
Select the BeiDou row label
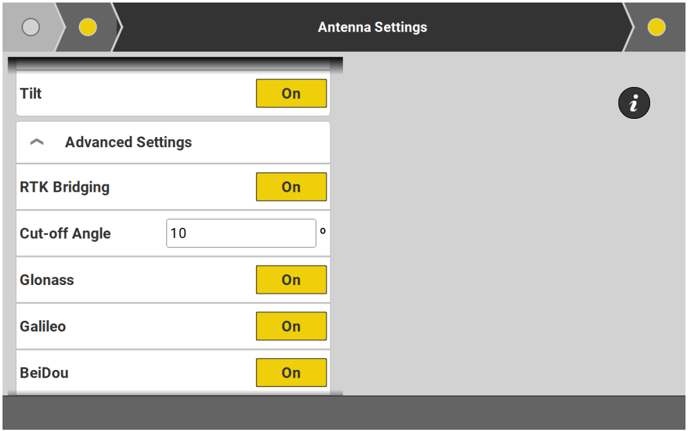point(45,373)
